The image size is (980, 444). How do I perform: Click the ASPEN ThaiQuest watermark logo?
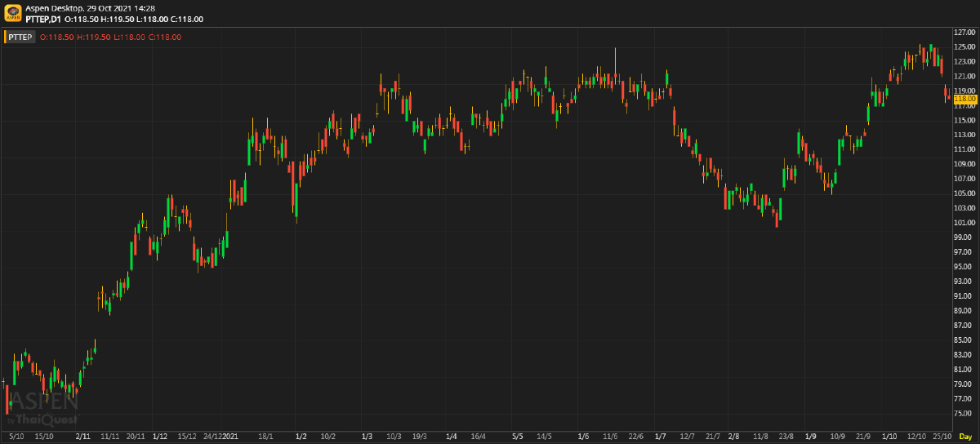coord(42,407)
